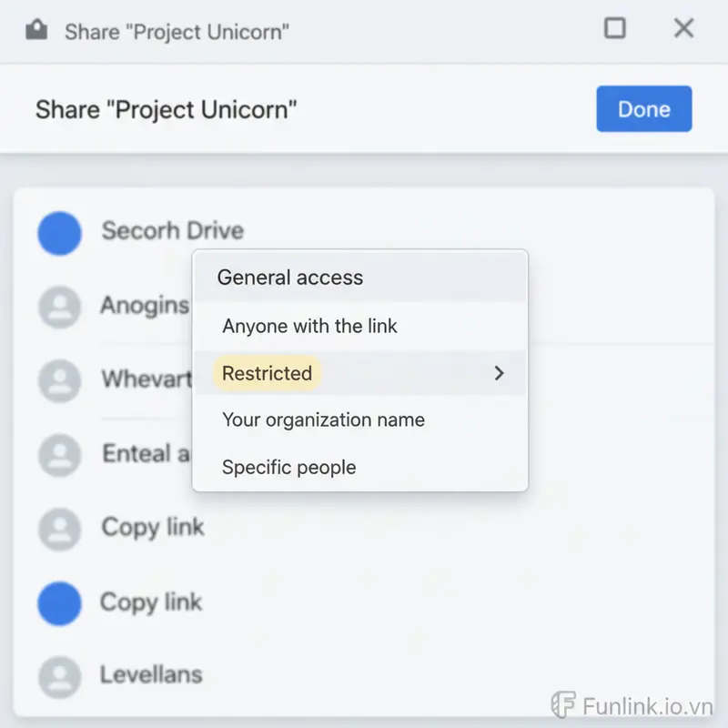
Task: Expand the Restricted submenu chevron arrow
Action: pos(499,373)
